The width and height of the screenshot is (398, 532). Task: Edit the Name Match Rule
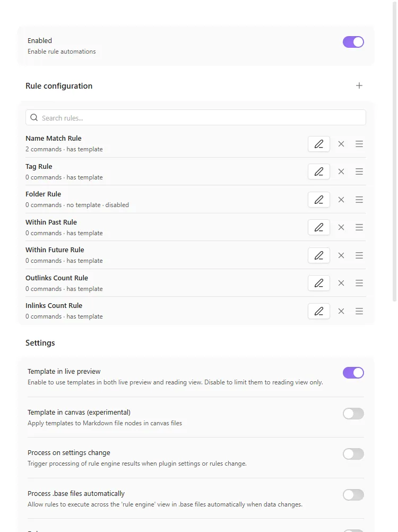point(319,144)
